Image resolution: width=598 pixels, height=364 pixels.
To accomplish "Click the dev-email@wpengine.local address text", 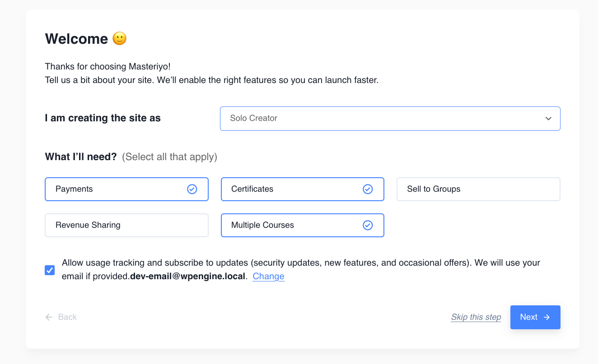I will coord(188,276).
